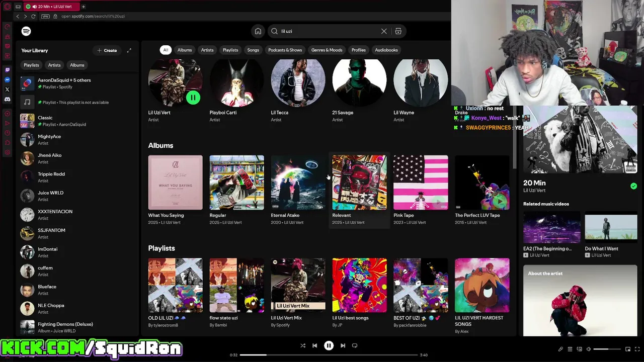
Task: Reload the page with refresh icon
Action: click(34, 16)
